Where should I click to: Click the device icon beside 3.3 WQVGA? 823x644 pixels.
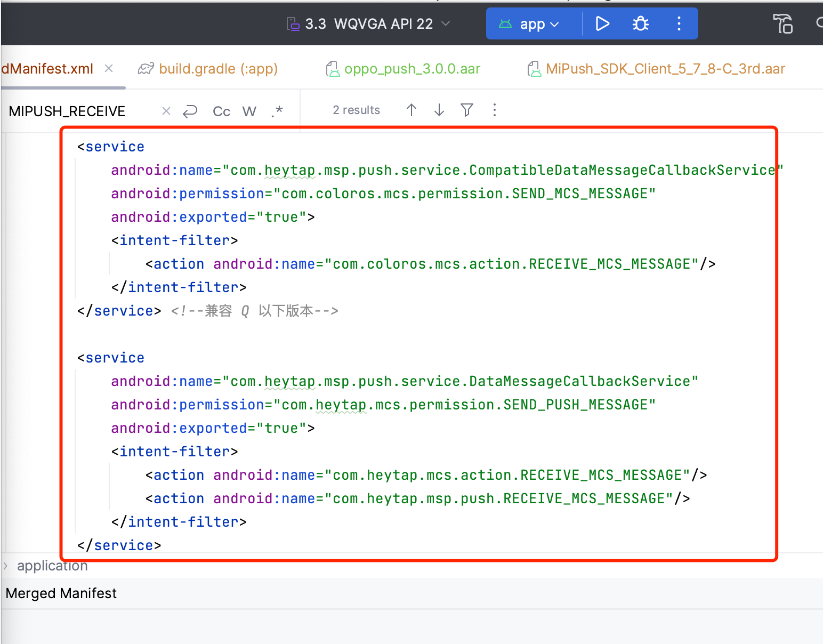[x=293, y=24]
